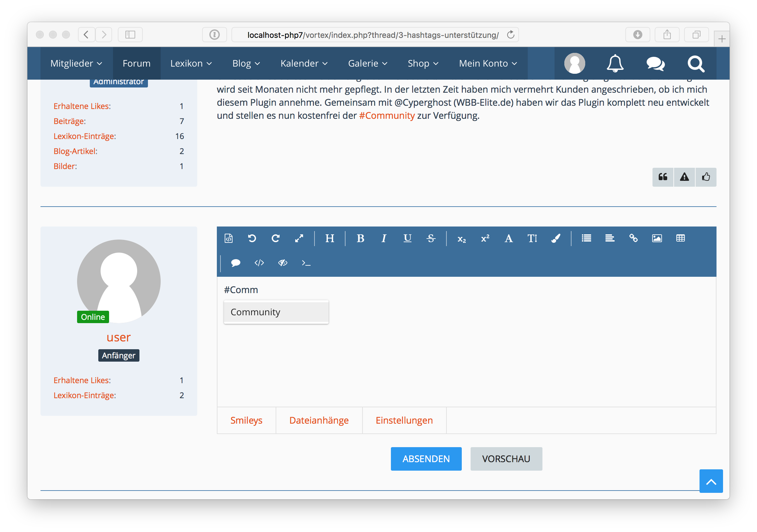Open the text color brush picker

point(556,238)
